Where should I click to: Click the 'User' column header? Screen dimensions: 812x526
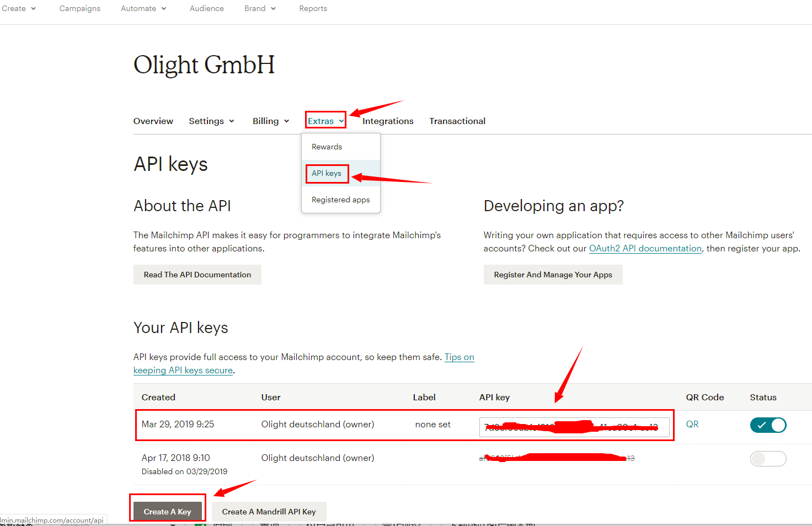coord(271,397)
